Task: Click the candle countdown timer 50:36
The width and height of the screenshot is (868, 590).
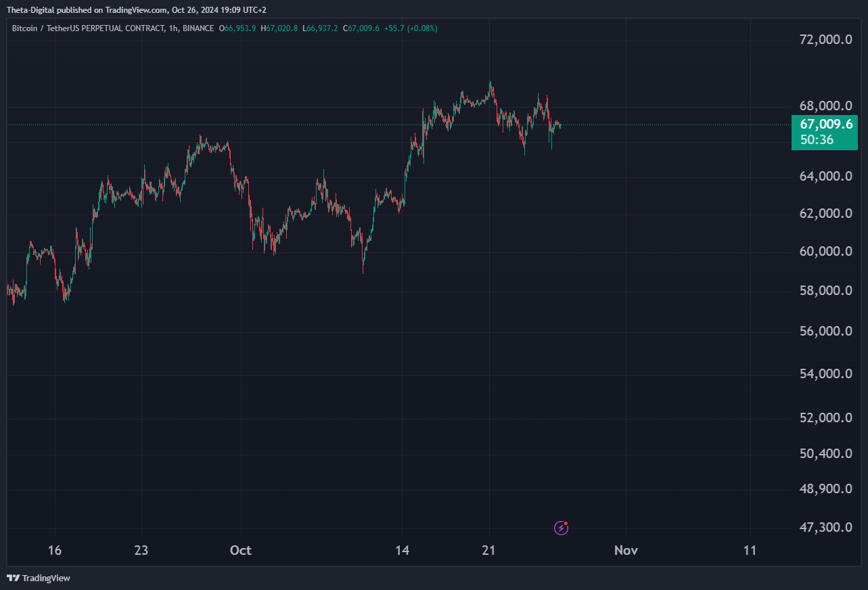Action: coord(817,140)
